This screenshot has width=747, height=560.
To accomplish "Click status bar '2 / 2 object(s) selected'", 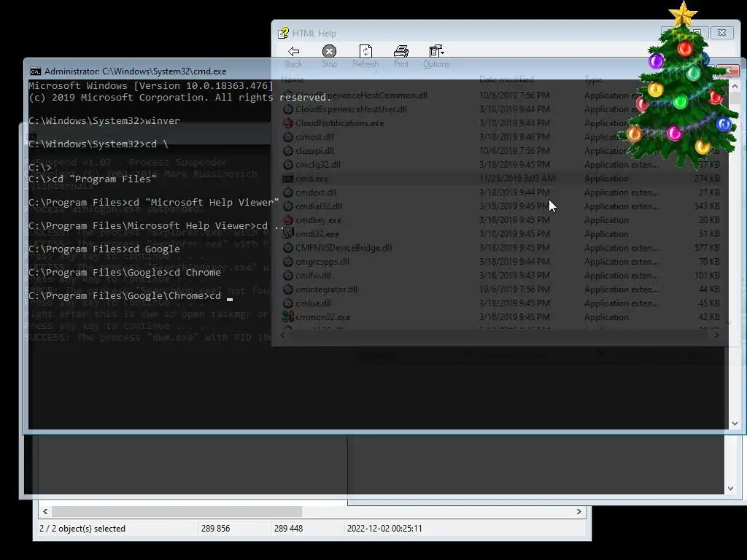I will click(x=82, y=529).
